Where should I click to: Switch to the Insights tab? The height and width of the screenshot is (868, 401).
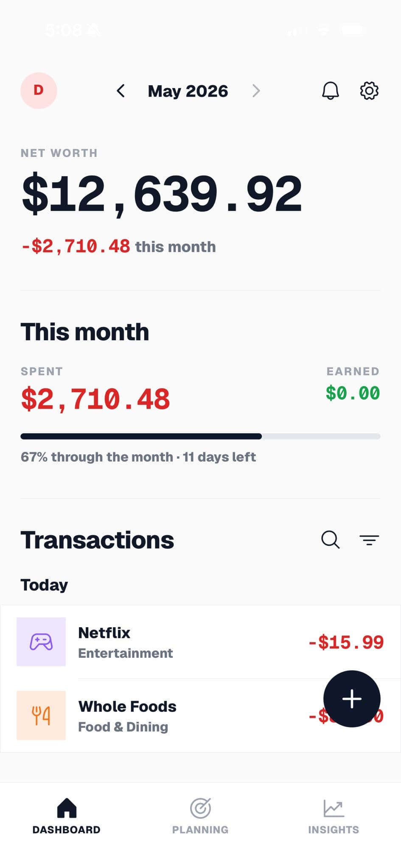click(334, 817)
